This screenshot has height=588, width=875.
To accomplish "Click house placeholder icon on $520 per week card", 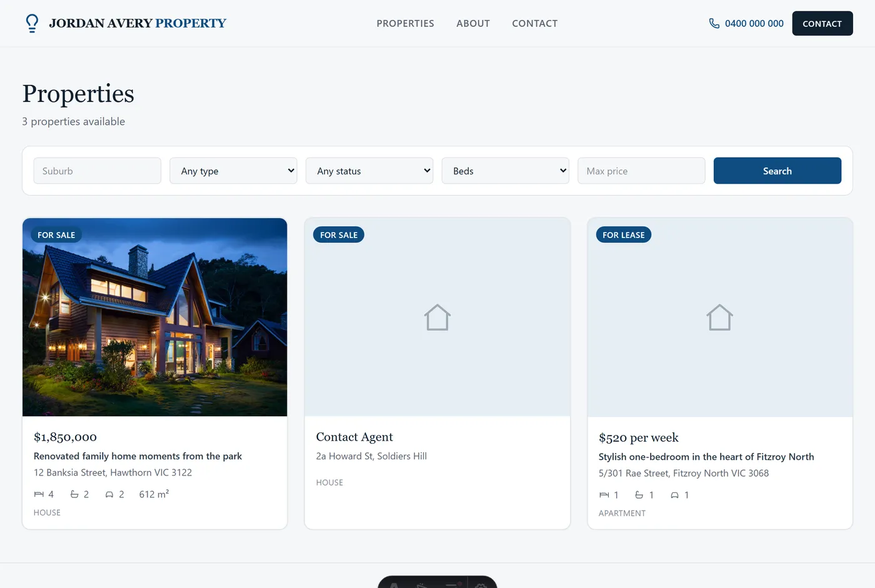I will pos(720,317).
